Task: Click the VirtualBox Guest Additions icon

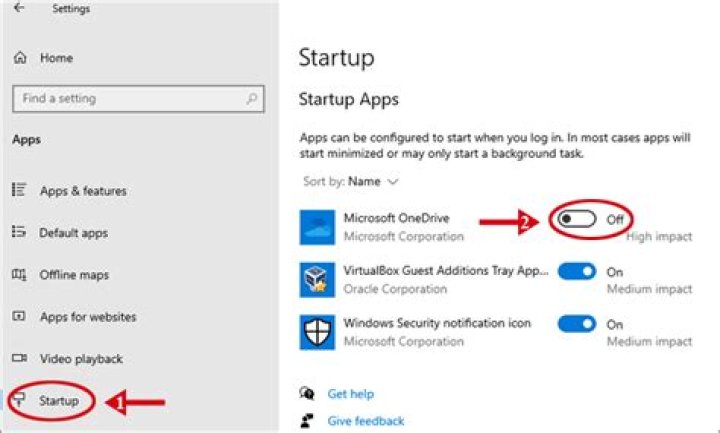Action: [x=317, y=280]
